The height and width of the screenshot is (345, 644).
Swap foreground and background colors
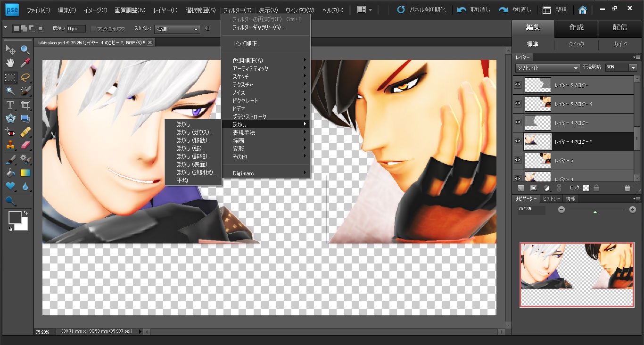coord(25,214)
